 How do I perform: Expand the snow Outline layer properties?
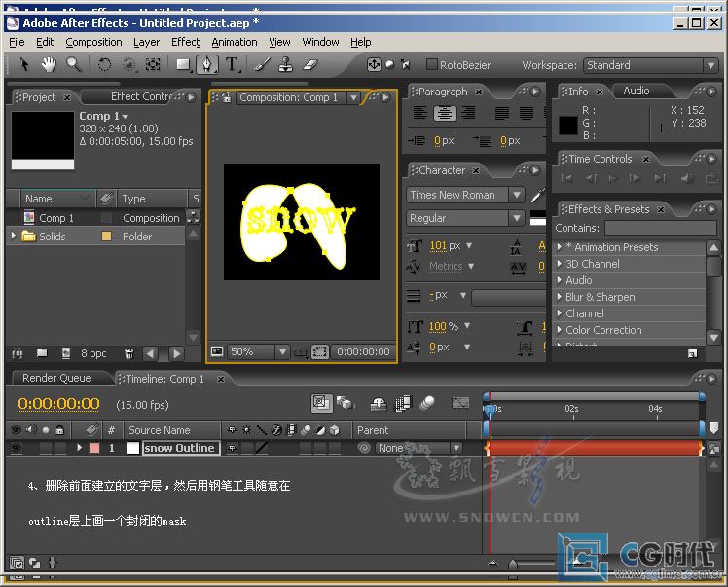pos(80,448)
